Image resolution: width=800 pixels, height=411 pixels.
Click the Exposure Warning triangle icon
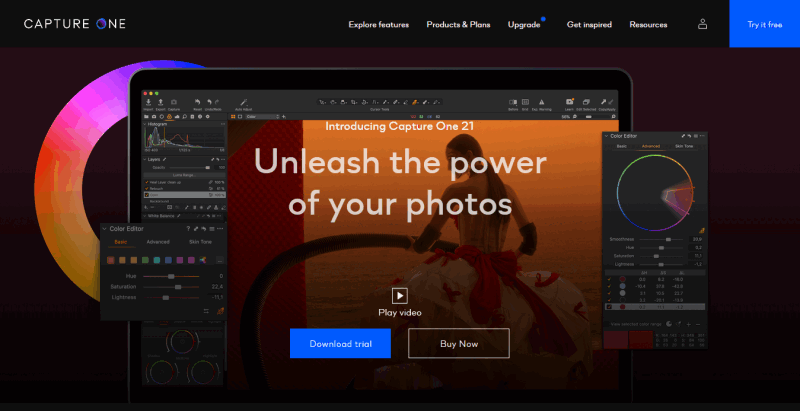pos(541,104)
